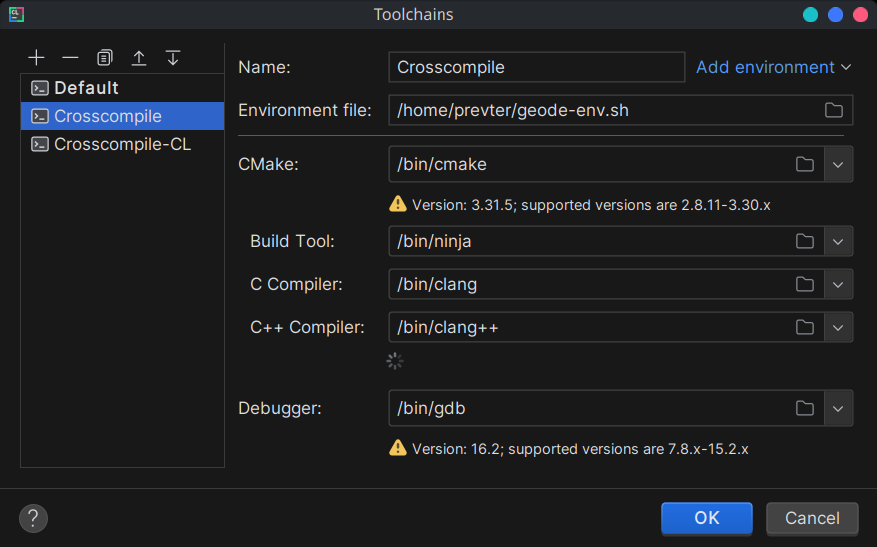Move toolchain up in list
Image resolution: width=877 pixels, height=547 pixels.
139,58
